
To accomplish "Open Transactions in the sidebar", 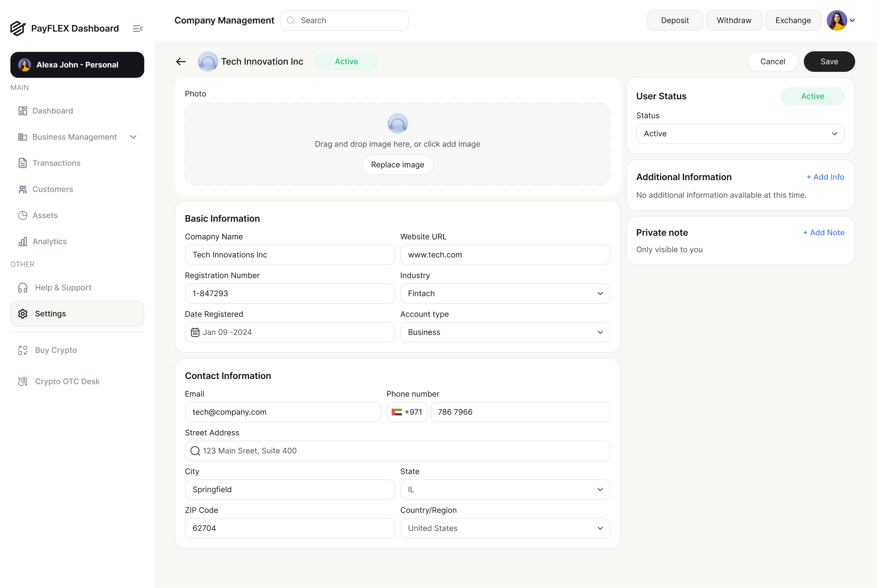I will click(x=56, y=163).
